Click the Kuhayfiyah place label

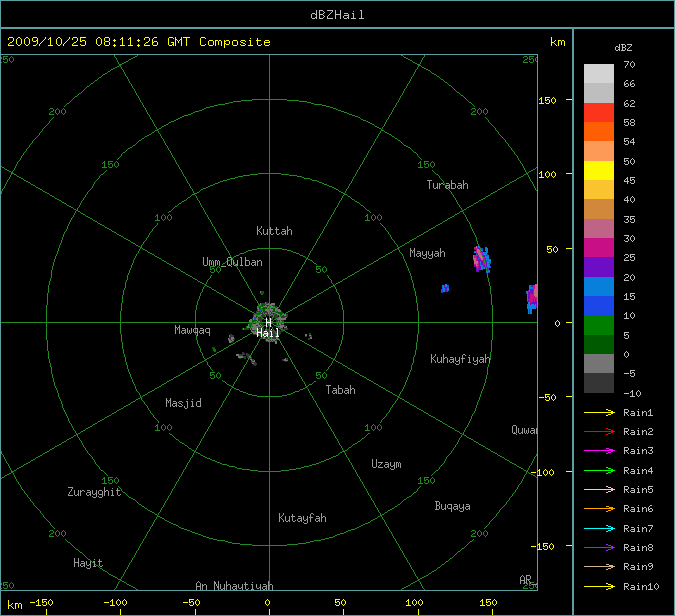pos(460,359)
